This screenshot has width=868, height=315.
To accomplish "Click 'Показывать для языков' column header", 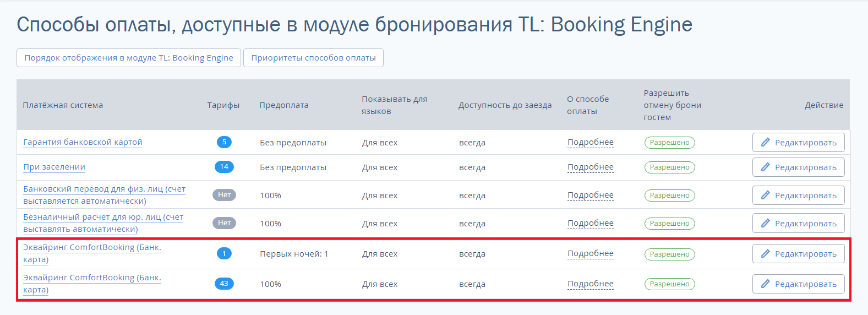I will click(395, 105).
